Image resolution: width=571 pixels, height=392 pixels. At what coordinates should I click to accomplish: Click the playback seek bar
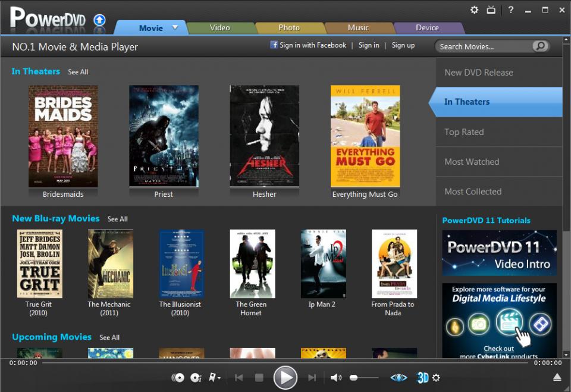click(x=285, y=362)
